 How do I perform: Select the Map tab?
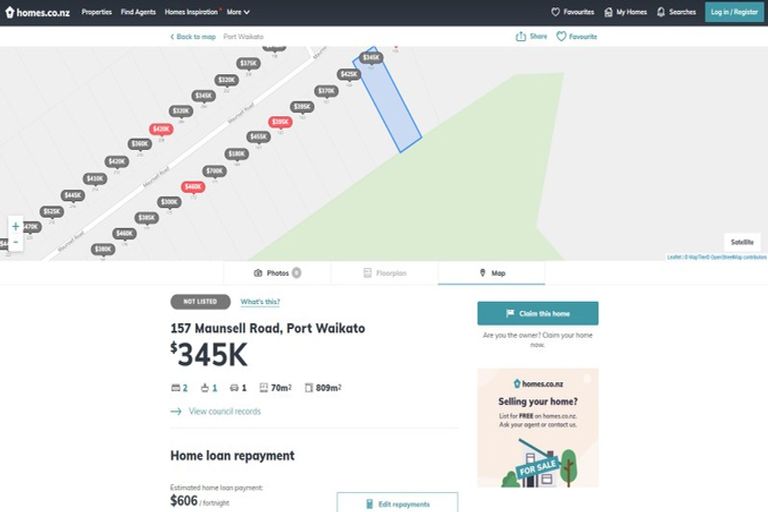click(x=492, y=273)
